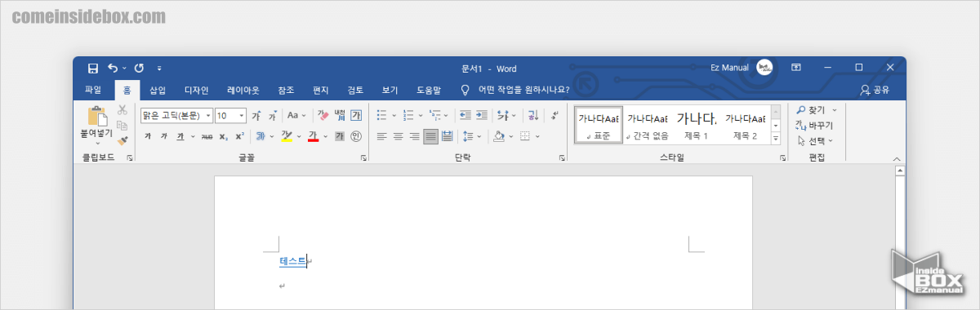Align text left
The height and width of the screenshot is (310, 980).
tap(382, 136)
